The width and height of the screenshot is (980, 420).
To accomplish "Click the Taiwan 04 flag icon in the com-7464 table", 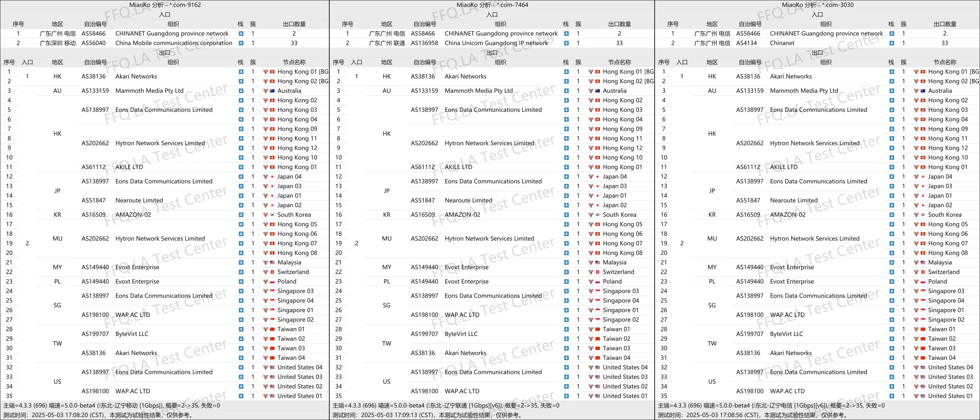I will coord(598,358).
